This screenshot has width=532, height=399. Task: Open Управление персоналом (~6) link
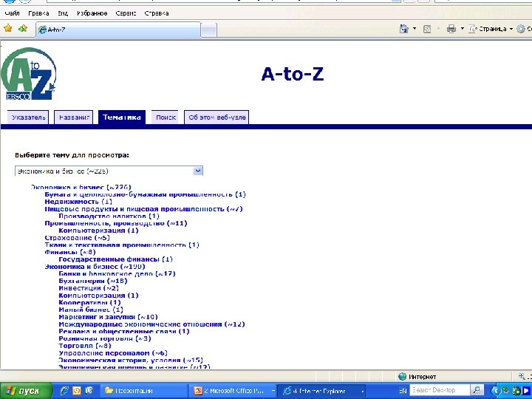(x=113, y=353)
